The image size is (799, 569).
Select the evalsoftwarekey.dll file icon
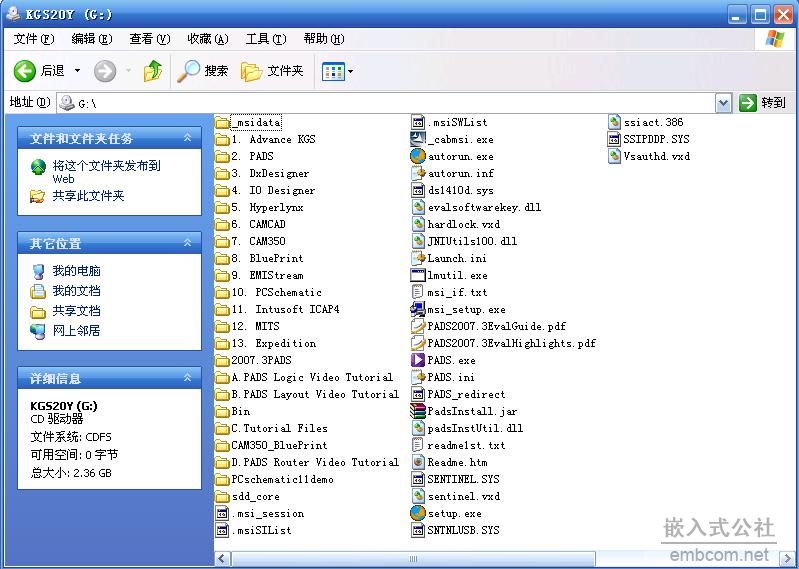point(418,207)
